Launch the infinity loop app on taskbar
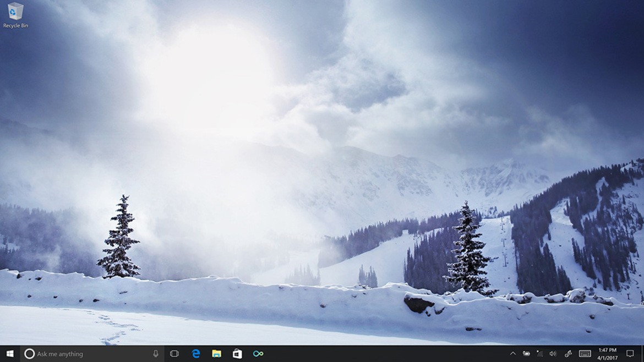 258,353
